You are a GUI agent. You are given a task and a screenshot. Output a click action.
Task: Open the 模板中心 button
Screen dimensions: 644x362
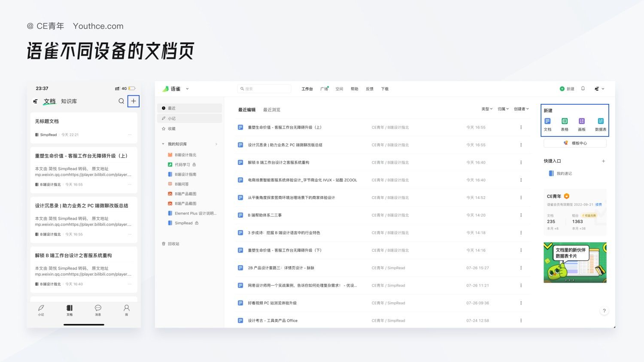point(575,143)
